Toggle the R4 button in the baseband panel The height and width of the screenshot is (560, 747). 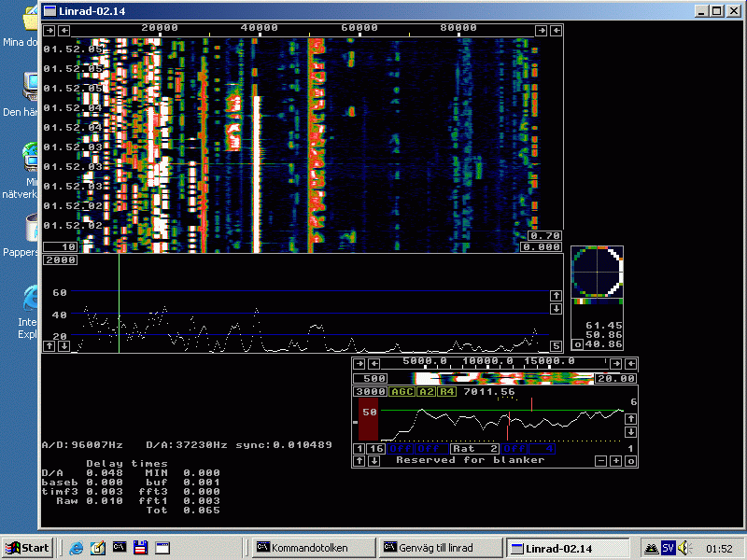[x=447, y=392]
